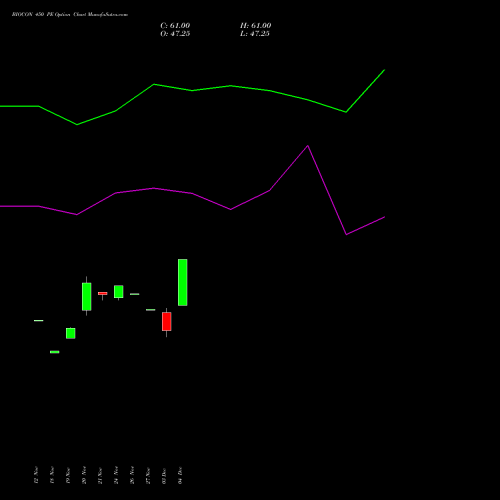Screen dimensions: 500x500
Task: Click the 24 Nov date label
Action: coord(116,475)
